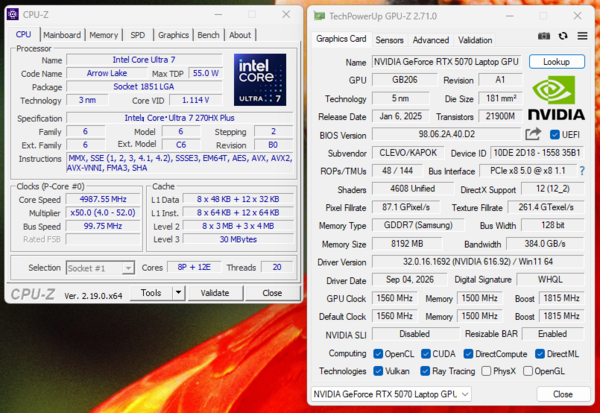Click the Threads value 20

pos(277,267)
